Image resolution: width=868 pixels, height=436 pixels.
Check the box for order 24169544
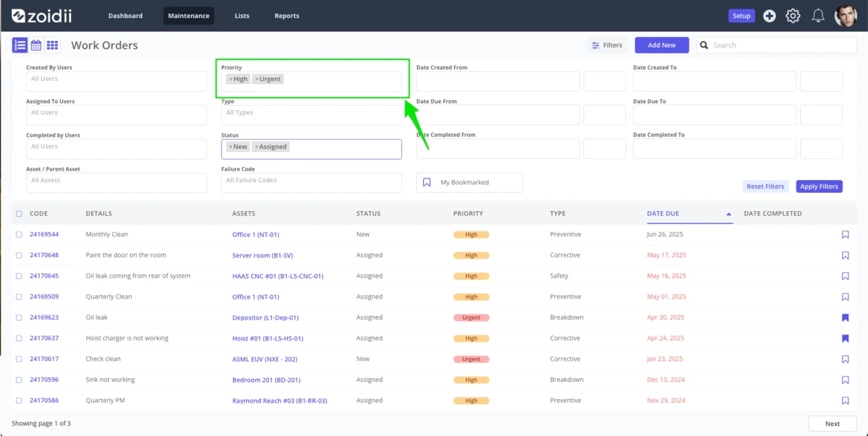(x=19, y=234)
